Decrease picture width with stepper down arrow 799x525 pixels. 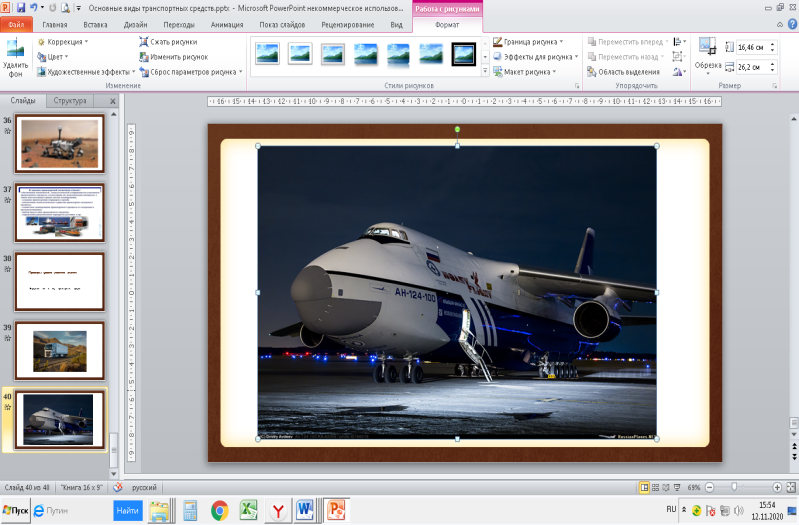pyautogui.click(x=773, y=70)
